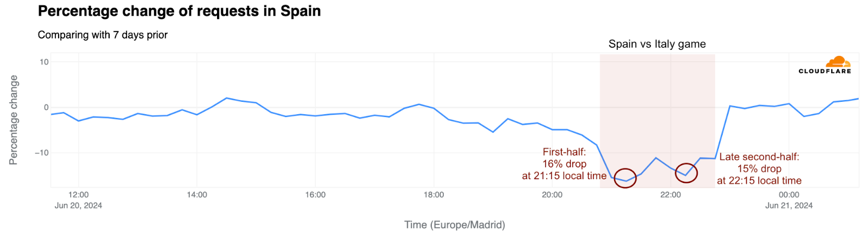Click the y-axis value −10 label
Image resolution: width=868 pixels, height=235 pixels.
pyautogui.click(x=42, y=153)
